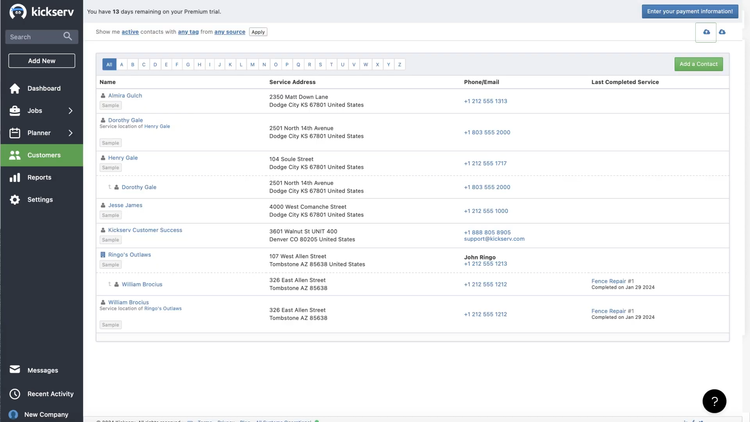Filter contacts by letter W
Image resolution: width=750 pixels, height=422 pixels.
[x=365, y=65]
